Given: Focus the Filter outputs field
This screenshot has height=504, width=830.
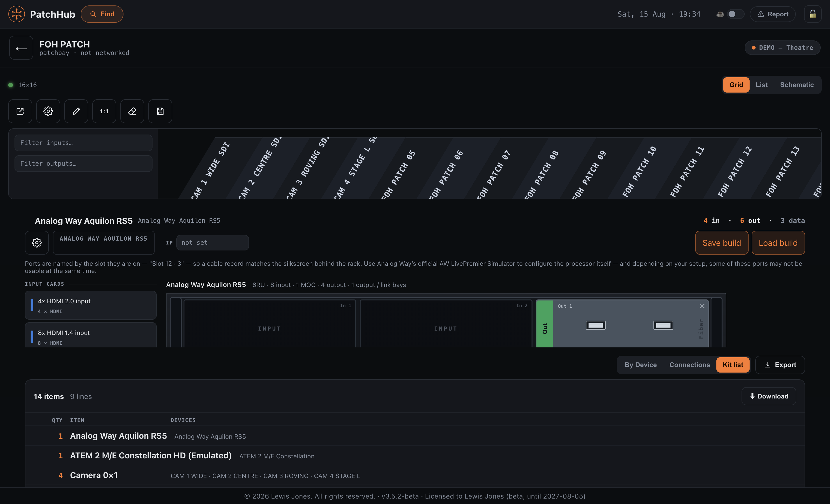Looking at the screenshot, I should (84, 164).
